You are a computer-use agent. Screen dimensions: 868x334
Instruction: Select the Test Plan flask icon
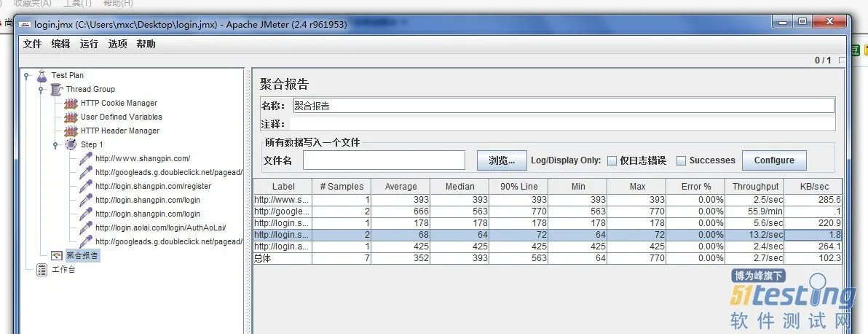pyautogui.click(x=42, y=75)
